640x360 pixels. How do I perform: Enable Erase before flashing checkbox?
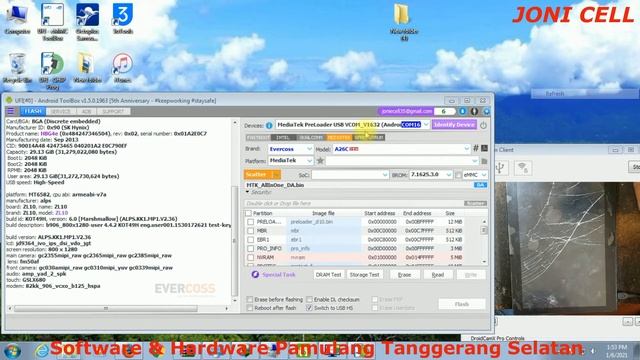pyautogui.click(x=250, y=299)
